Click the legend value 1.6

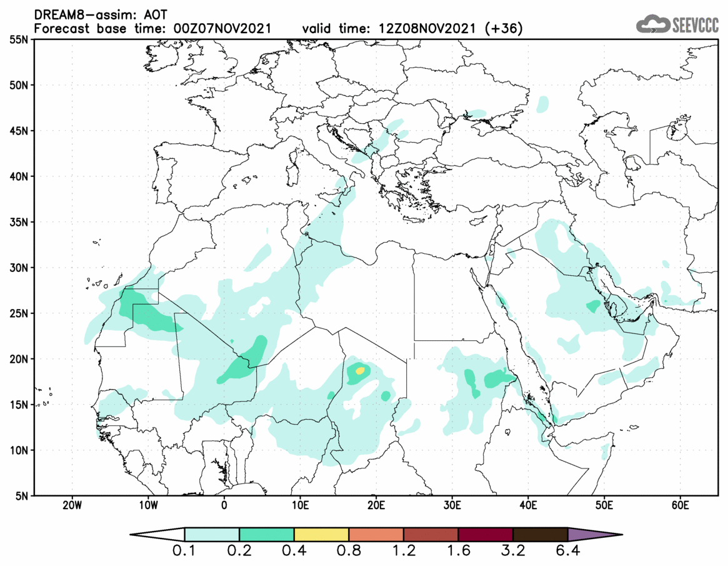(458, 551)
